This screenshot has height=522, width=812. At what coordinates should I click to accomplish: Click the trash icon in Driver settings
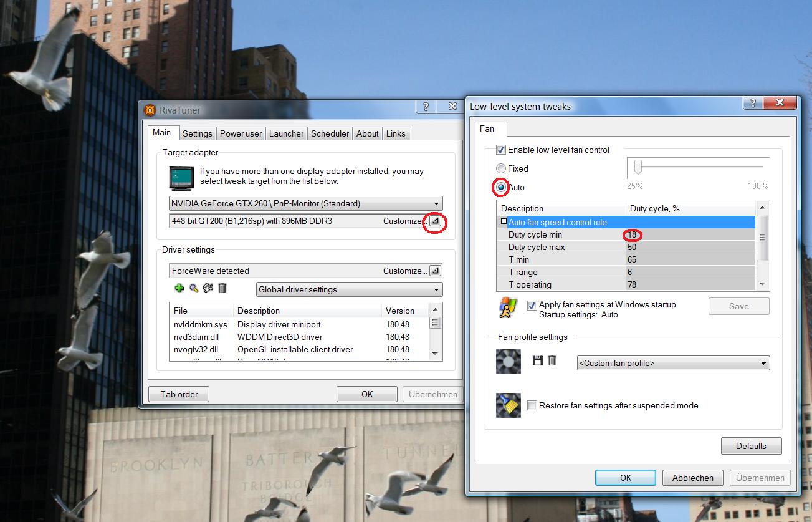coord(222,288)
